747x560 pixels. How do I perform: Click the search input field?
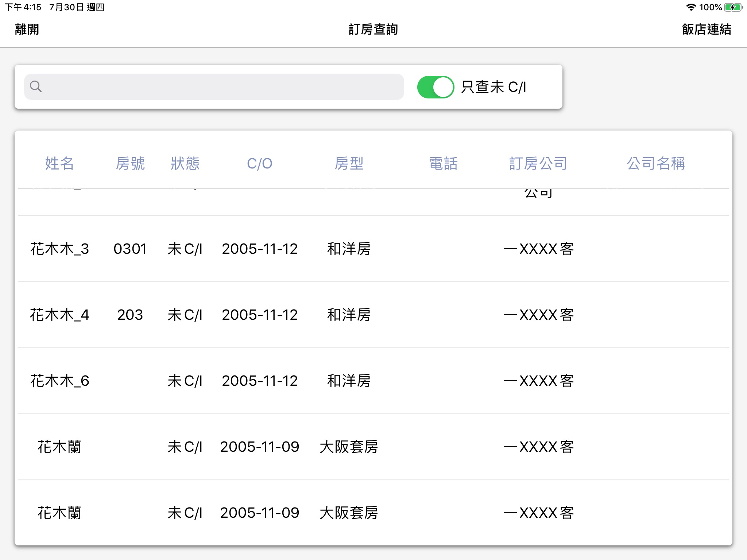[214, 87]
